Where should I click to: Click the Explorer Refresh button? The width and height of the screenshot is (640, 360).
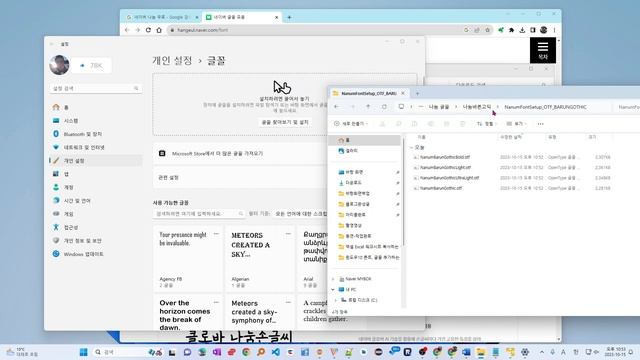[x=384, y=107]
